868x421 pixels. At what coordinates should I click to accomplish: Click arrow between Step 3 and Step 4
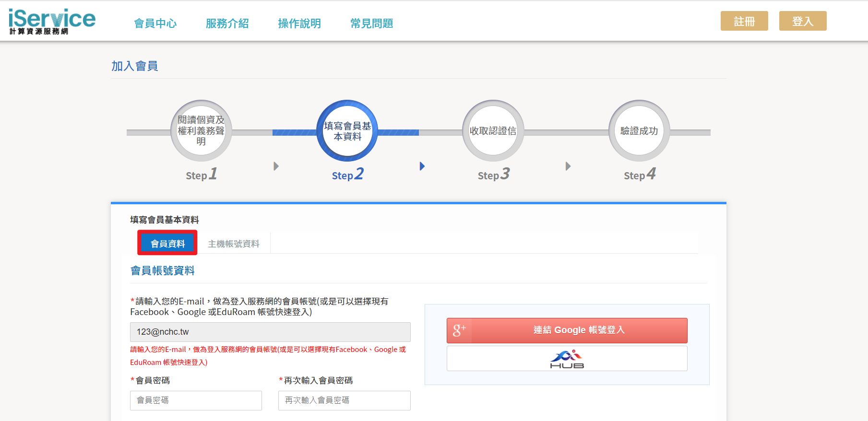[568, 166]
